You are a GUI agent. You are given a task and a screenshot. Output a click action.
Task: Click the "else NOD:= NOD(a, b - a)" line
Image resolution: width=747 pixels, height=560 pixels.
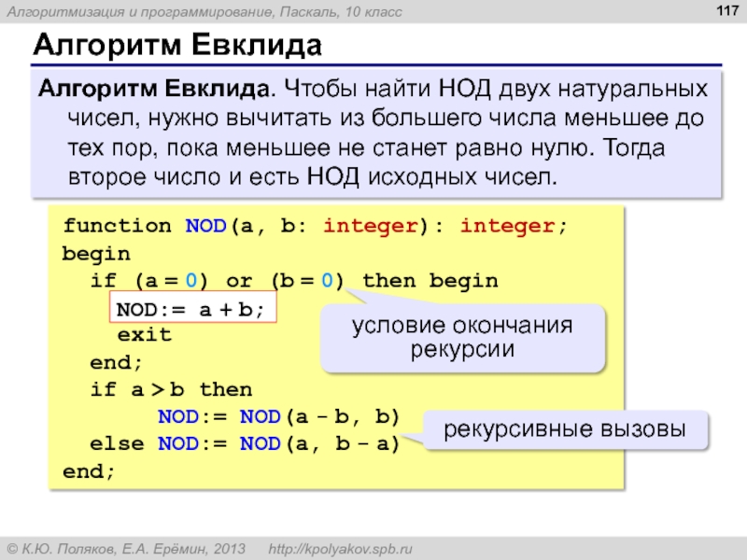coord(245,444)
